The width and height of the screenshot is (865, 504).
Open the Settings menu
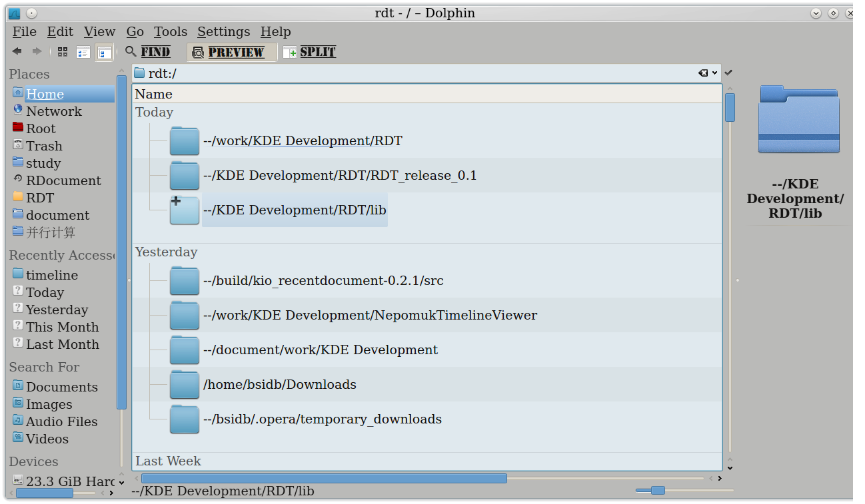pyautogui.click(x=223, y=32)
